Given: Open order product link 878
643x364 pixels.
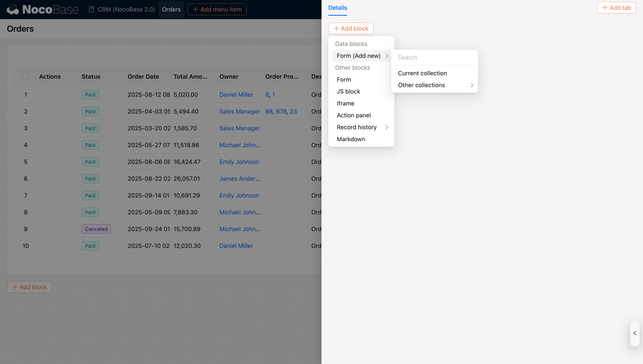Looking at the screenshot, I should [x=281, y=111].
